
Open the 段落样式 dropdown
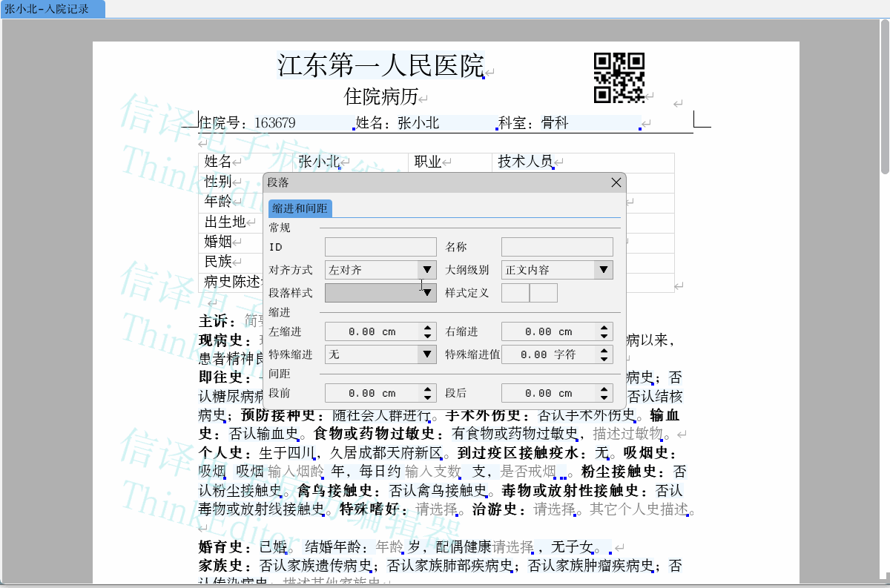click(426, 293)
